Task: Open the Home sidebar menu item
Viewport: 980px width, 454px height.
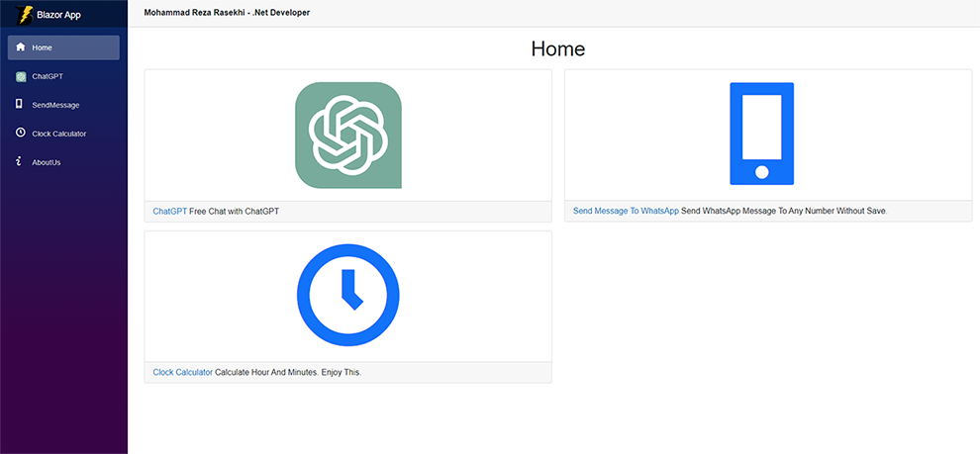Action: [x=63, y=47]
